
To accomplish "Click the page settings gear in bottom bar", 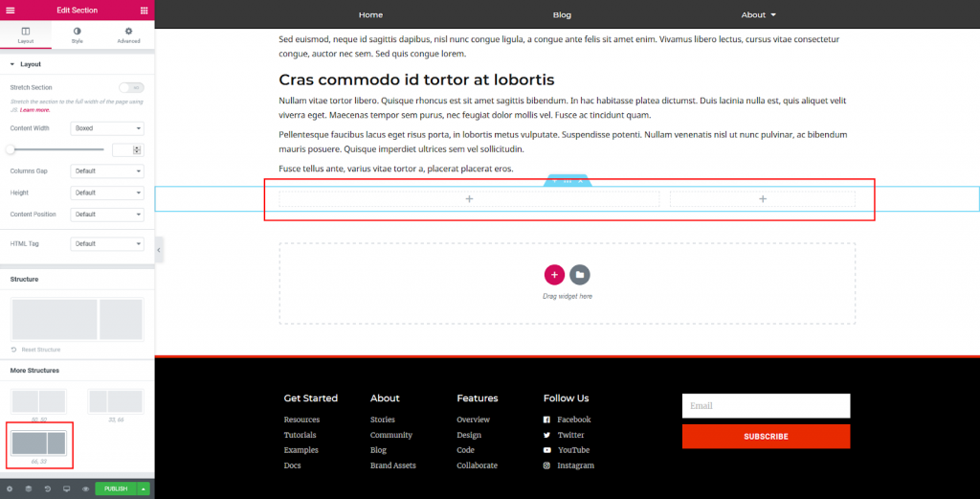I will pyautogui.click(x=10, y=488).
